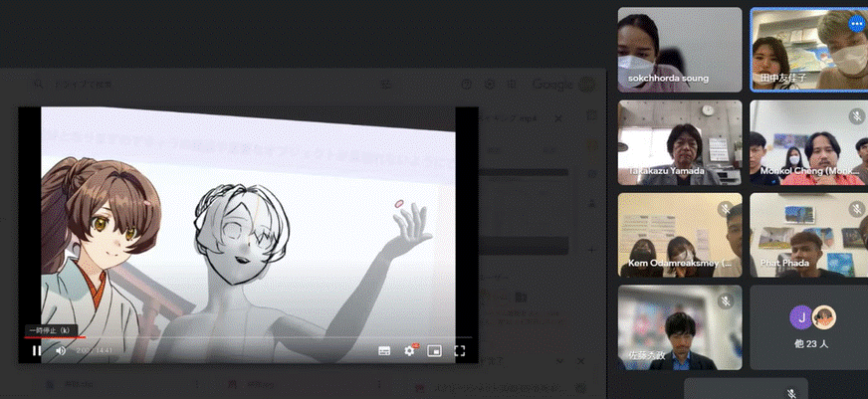
Task: Open the video player settings gear
Action: point(410,350)
